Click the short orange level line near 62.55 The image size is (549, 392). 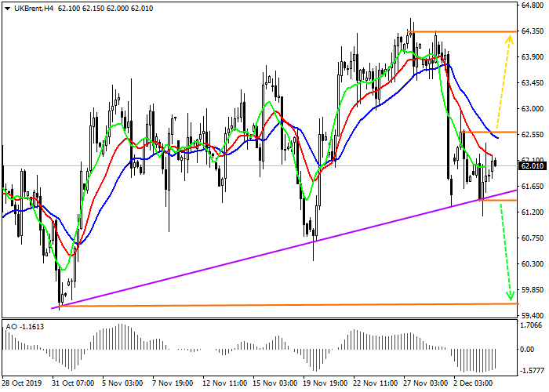point(486,132)
